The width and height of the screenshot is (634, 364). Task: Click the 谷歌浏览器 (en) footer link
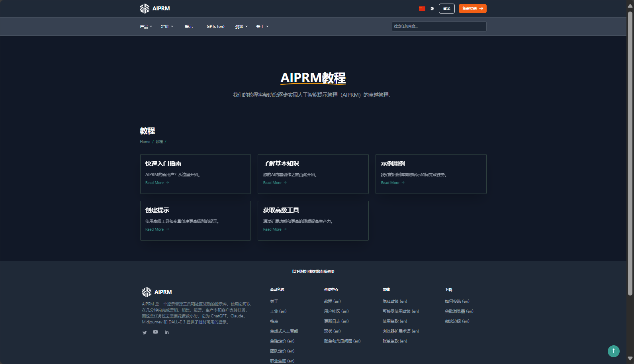(x=459, y=311)
